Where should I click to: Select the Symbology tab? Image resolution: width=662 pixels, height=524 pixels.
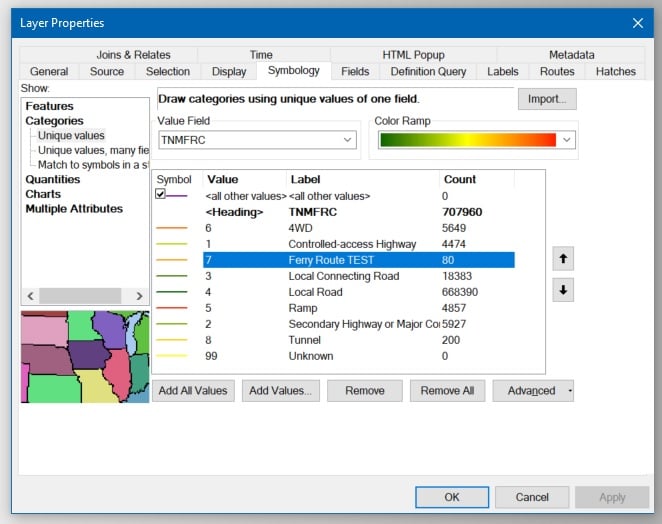click(294, 70)
